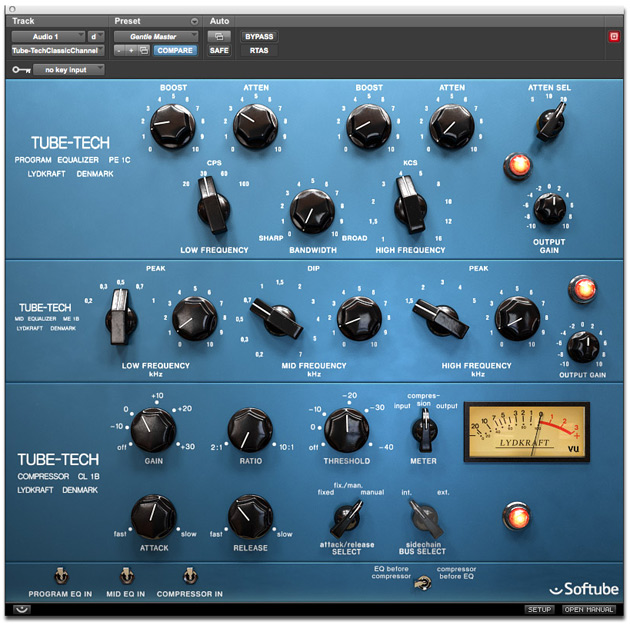Switch the sidechain BUS SELECT selector
630x625 pixels.
click(424, 518)
